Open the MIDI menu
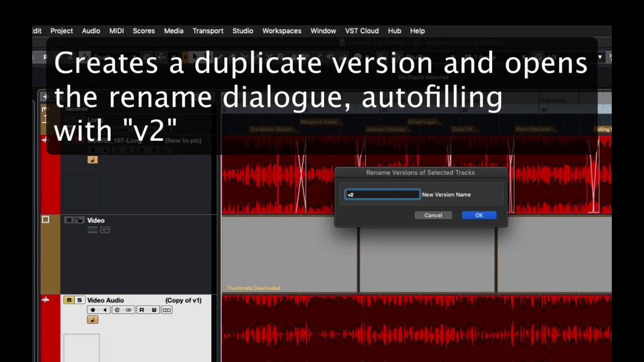644x362 pixels. pyautogui.click(x=116, y=31)
